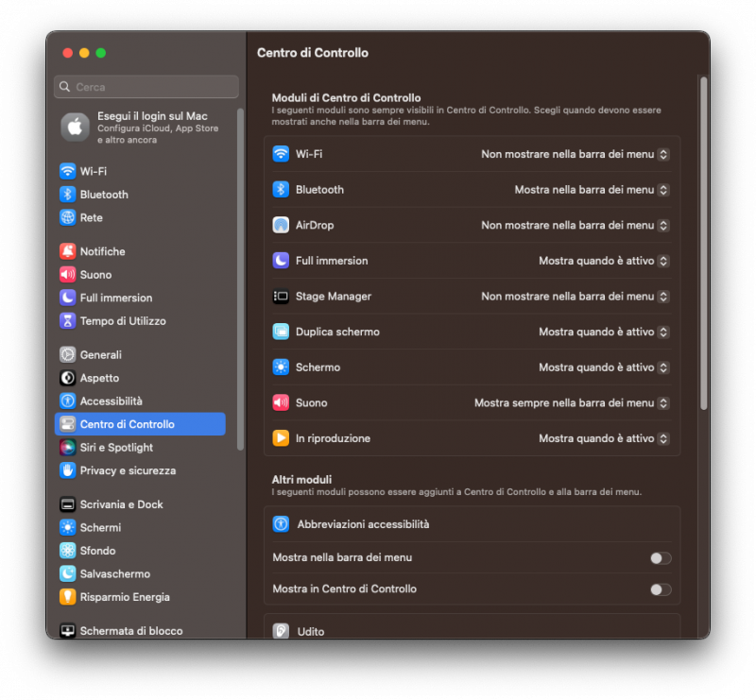756x700 pixels.
Task: Click the Sfondo flower icon
Action: coord(67,551)
